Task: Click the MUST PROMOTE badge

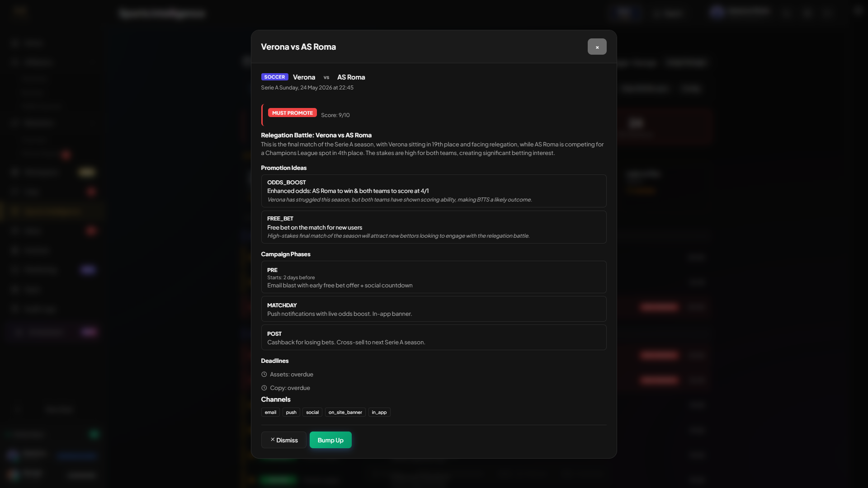Action: (x=292, y=113)
